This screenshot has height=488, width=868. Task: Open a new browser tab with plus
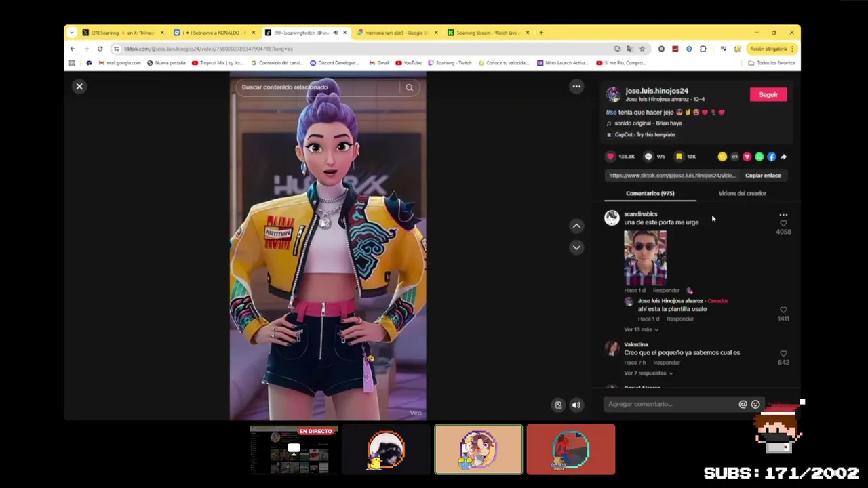pos(541,33)
